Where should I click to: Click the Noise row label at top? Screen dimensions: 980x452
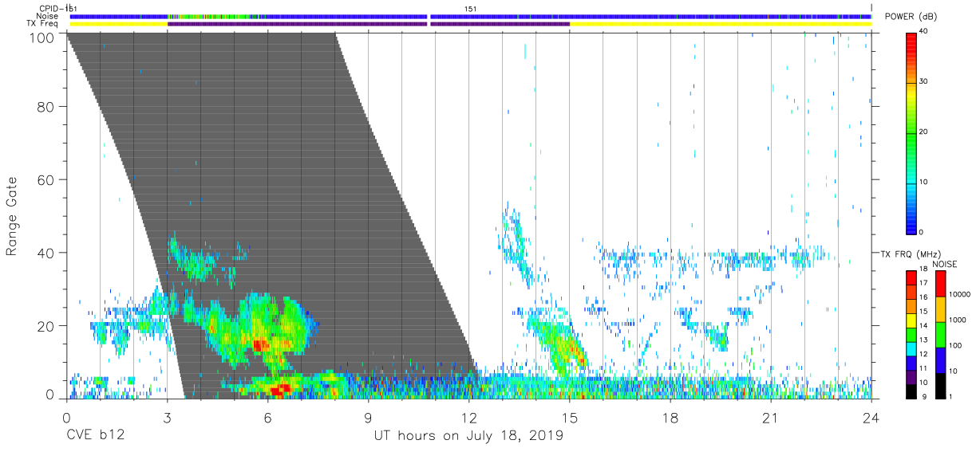(49, 16)
